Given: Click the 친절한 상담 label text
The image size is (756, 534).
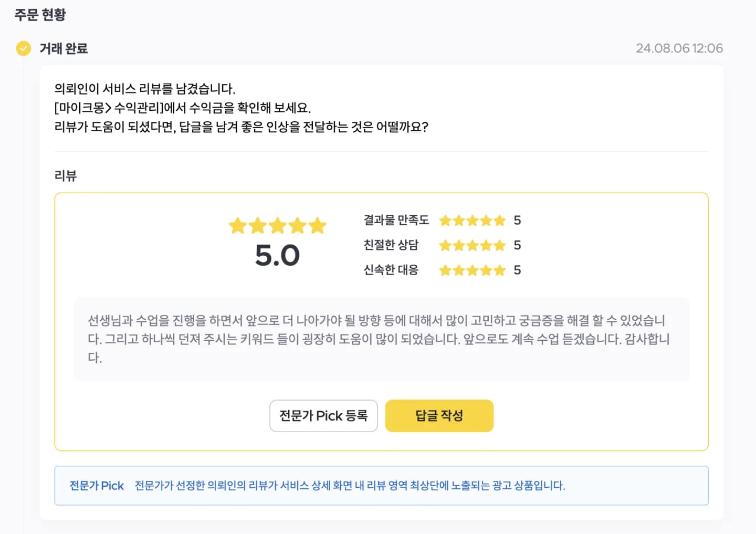Looking at the screenshot, I should (391, 245).
